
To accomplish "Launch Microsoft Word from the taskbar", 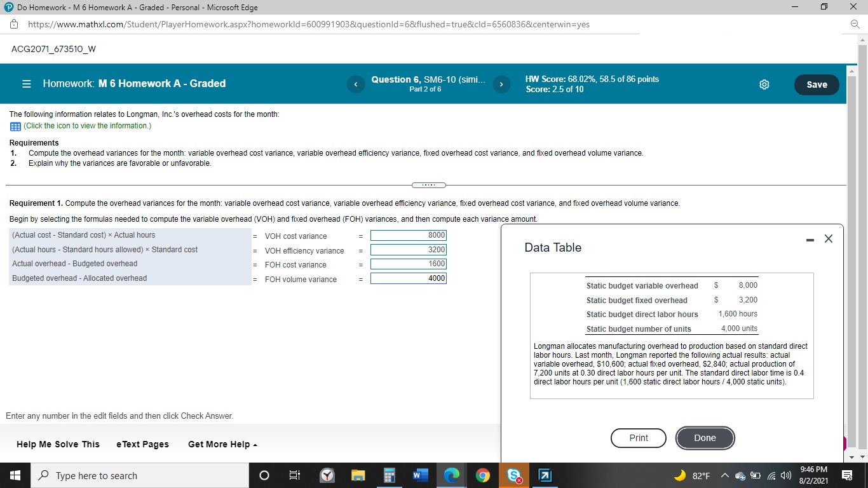I will pos(420,475).
